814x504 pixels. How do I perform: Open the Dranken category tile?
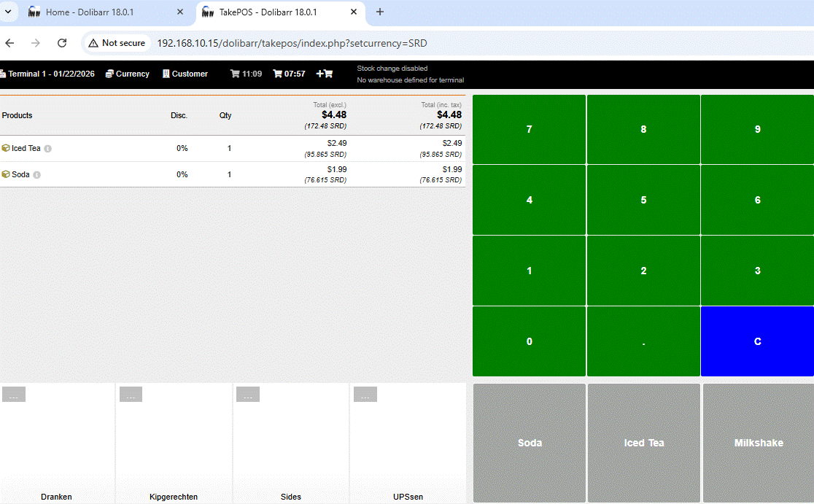(57, 443)
